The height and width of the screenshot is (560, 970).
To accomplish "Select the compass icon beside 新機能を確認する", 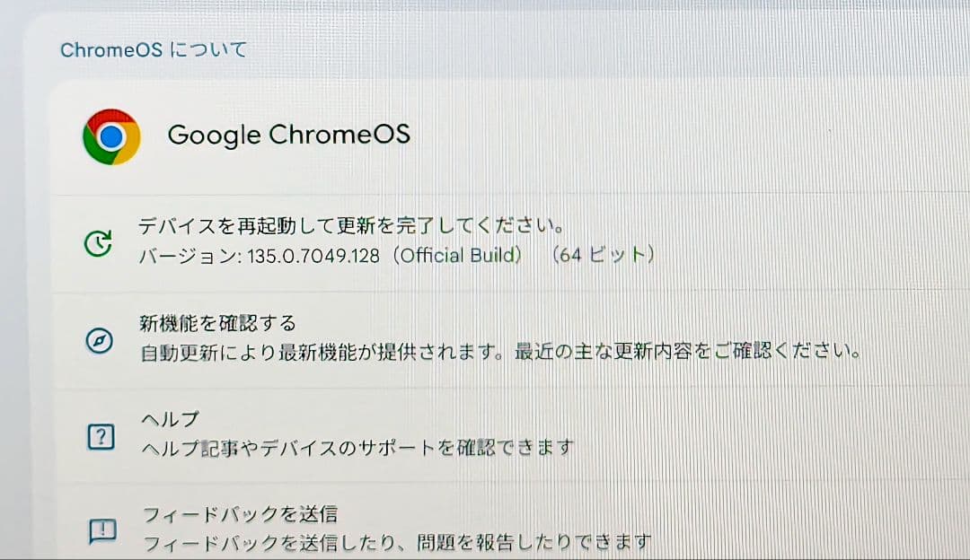I will tap(99, 341).
